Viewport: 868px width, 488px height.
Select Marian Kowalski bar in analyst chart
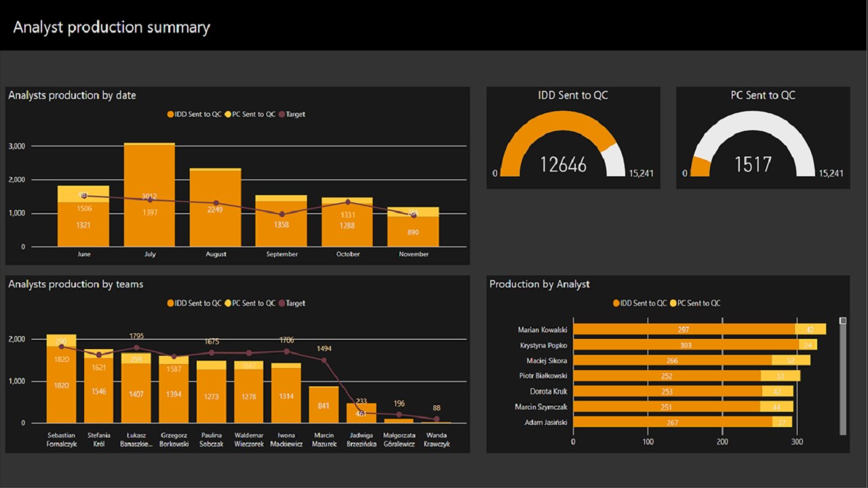click(x=699, y=329)
